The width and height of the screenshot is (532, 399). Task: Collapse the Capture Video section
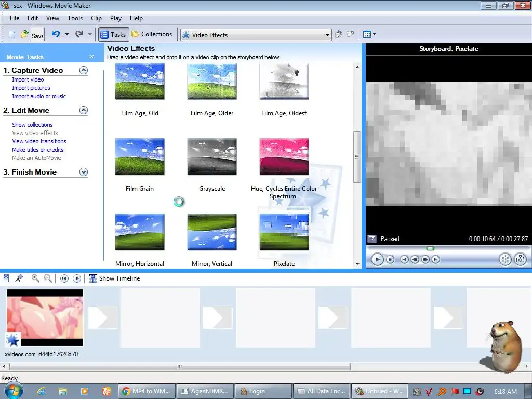click(84, 70)
